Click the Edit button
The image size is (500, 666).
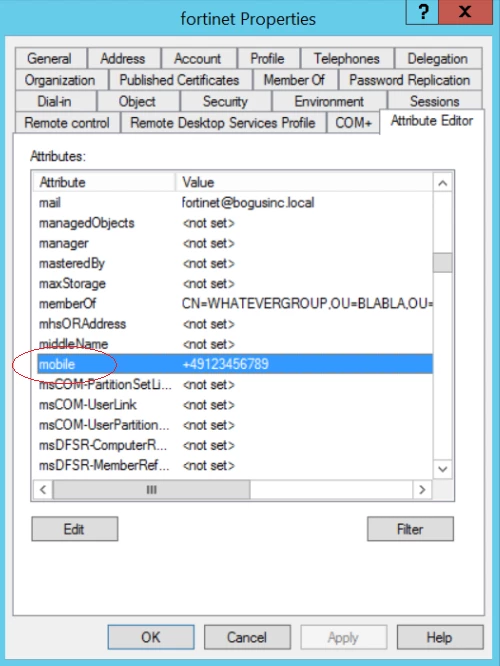point(75,529)
